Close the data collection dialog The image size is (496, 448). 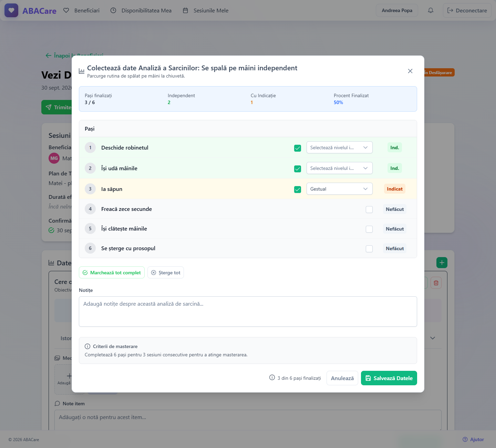pos(410,71)
